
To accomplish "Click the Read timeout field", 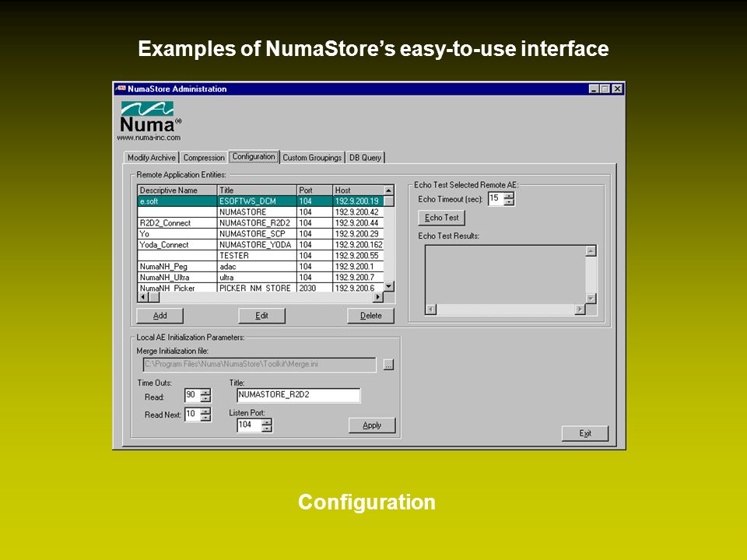I will 192,395.
